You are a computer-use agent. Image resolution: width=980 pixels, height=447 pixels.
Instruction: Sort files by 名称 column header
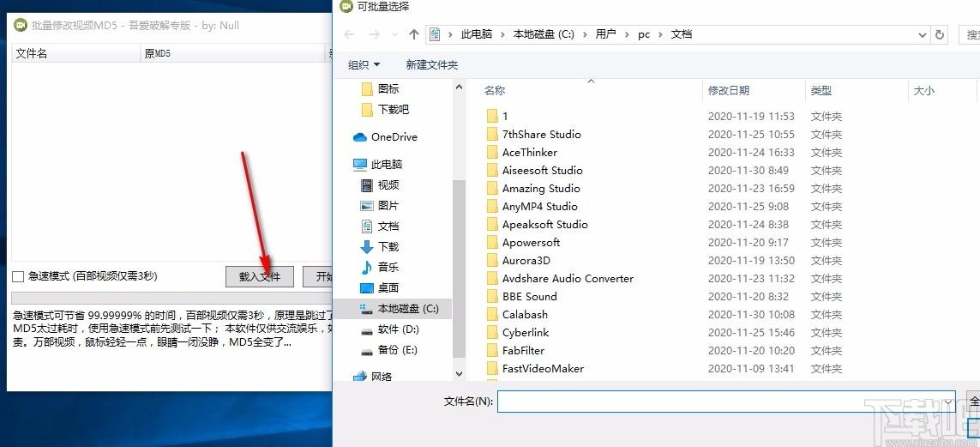click(x=495, y=90)
